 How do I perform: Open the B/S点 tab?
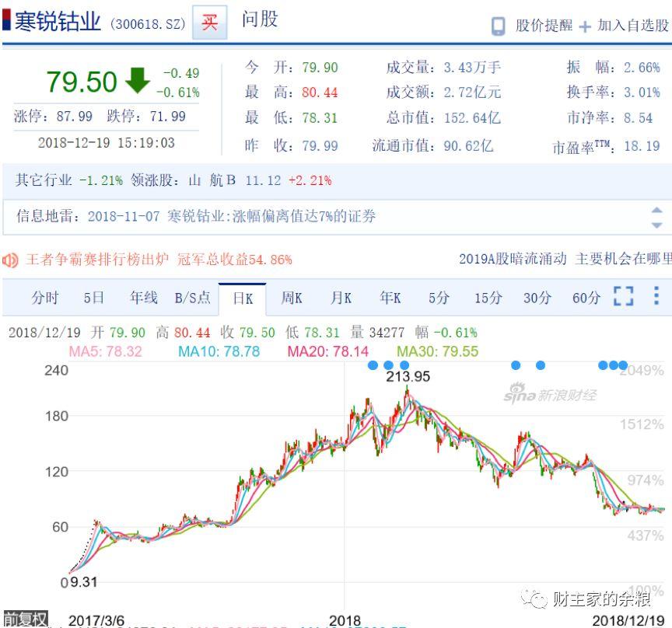click(192, 298)
